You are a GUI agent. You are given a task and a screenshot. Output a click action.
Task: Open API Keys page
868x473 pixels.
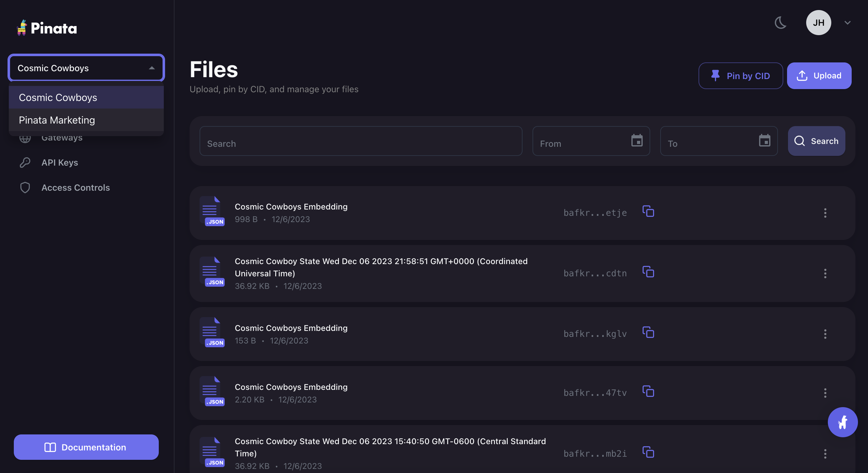[x=60, y=162]
